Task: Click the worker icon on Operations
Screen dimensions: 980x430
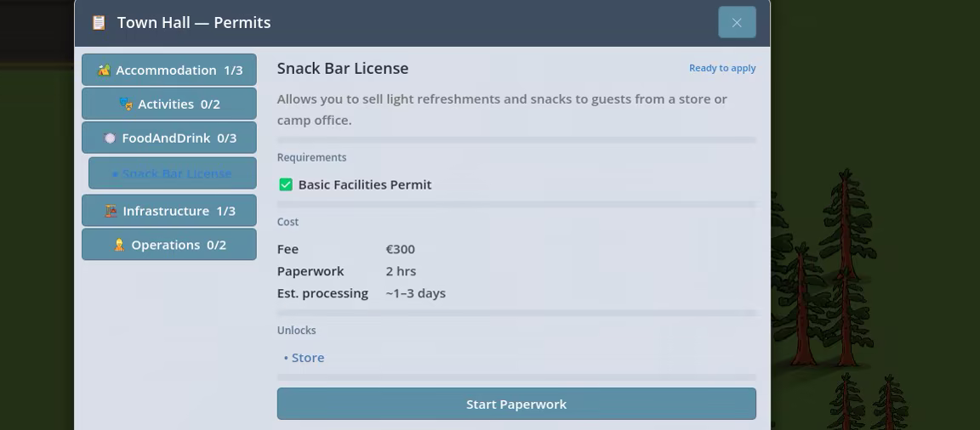Action: pyautogui.click(x=119, y=245)
